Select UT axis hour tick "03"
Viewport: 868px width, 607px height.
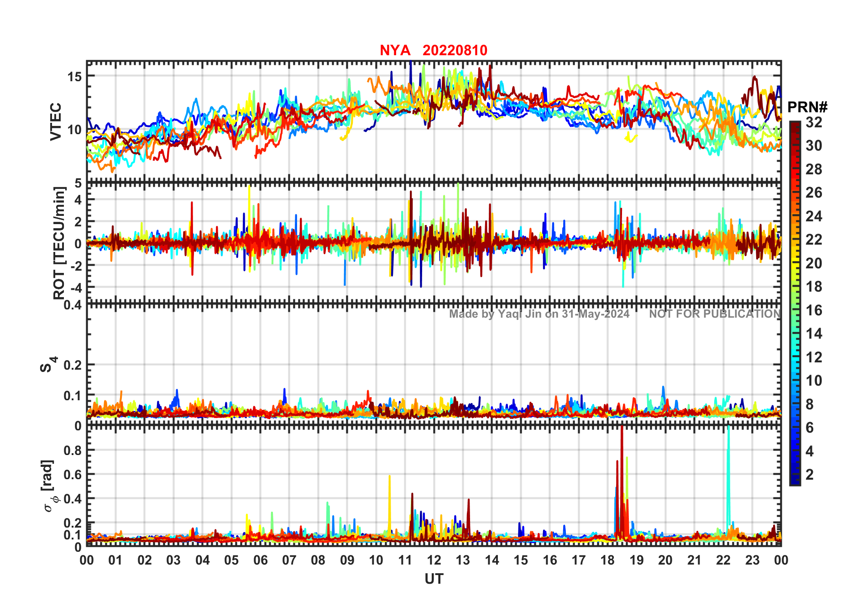(173, 560)
